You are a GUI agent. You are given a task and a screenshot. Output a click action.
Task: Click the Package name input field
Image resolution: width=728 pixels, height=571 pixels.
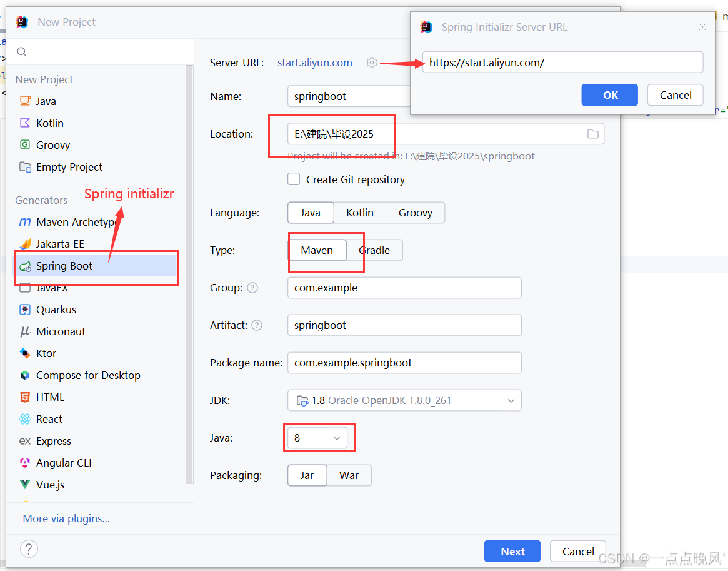click(x=404, y=362)
